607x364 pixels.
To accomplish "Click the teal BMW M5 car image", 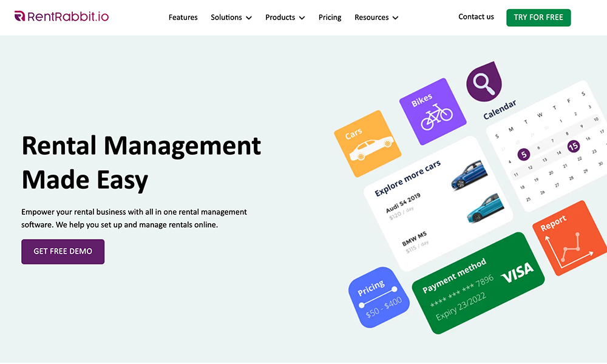I will coord(485,209).
